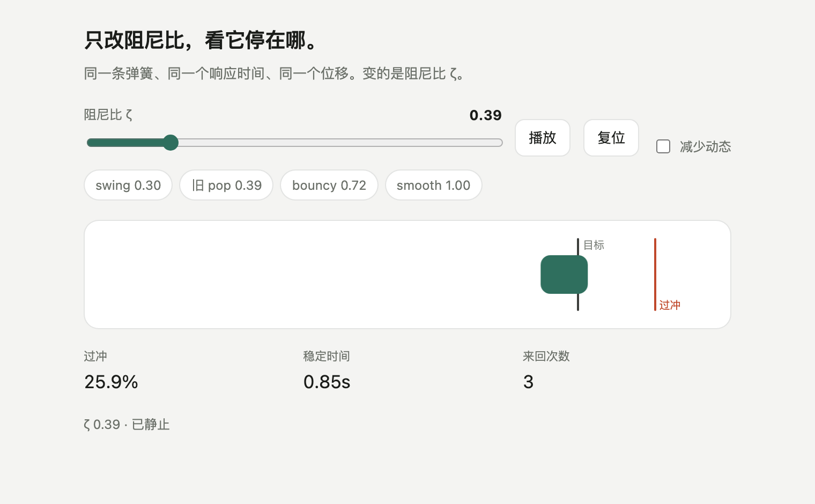Screen dimensions: 815x504
Task: Click the 阻尼比 ζ slider label
Action: 108,115
